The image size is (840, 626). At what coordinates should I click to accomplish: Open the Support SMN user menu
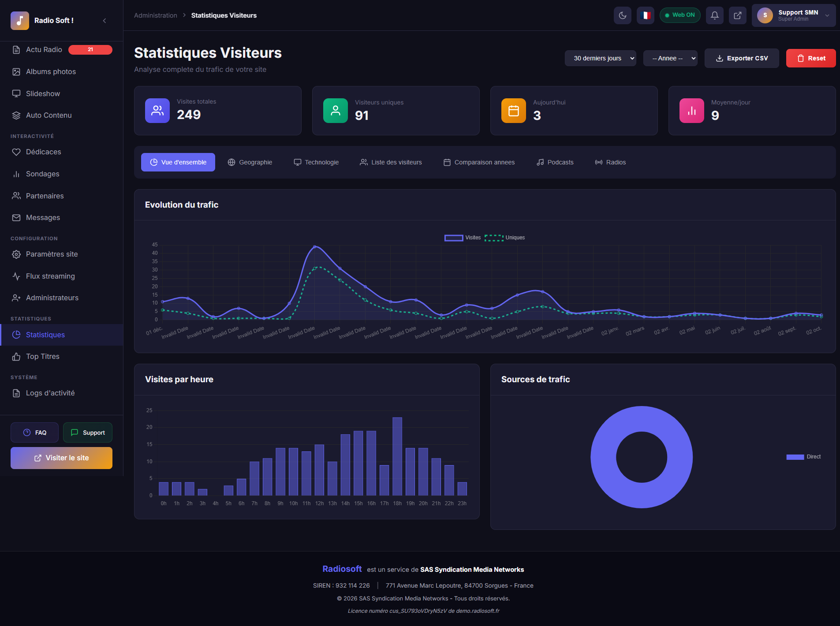click(793, 15)
